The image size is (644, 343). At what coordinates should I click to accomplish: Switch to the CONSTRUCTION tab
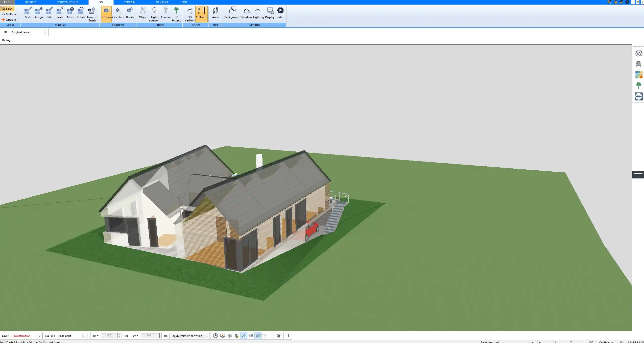tap(67, 2)
